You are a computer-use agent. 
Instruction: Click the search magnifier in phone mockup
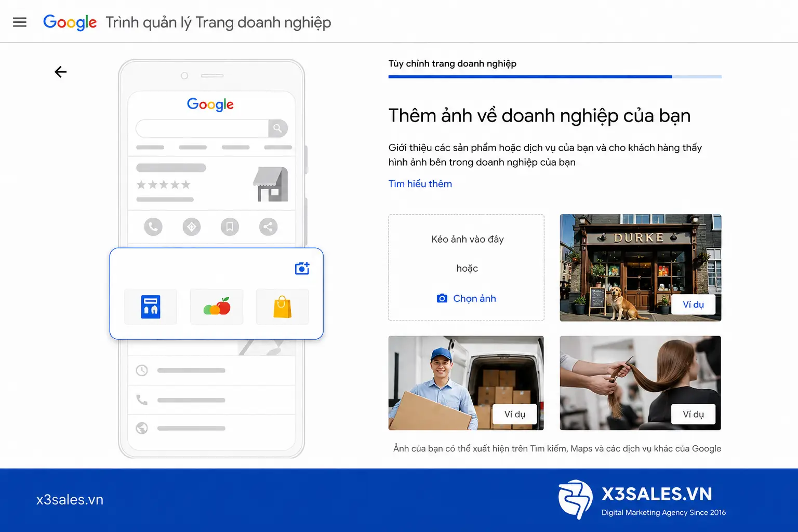point(278,128)
